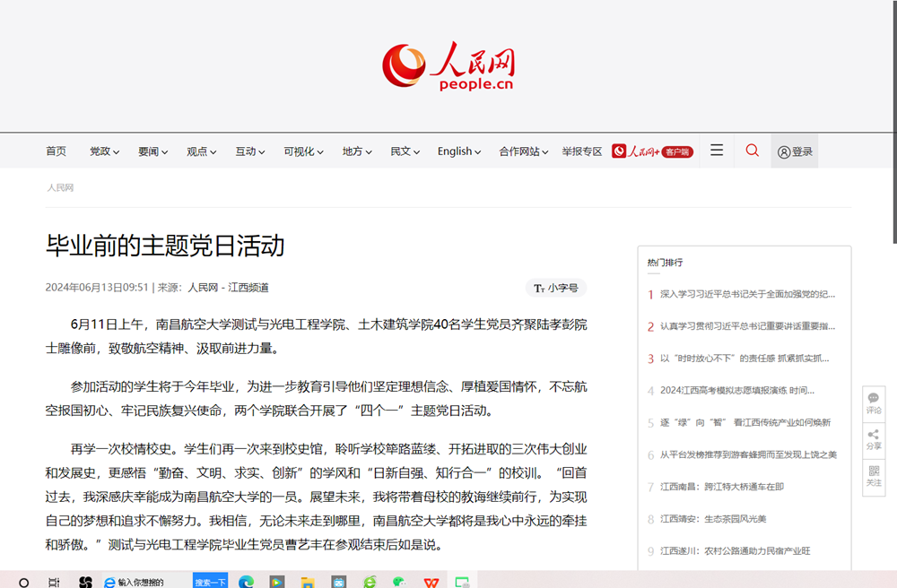
Task: Go to 首页 home menu item
Action: tap(56, 151)
